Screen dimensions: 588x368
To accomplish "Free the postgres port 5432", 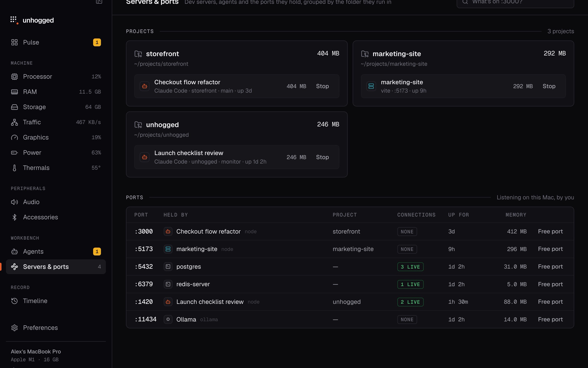I will pos(550,266).
